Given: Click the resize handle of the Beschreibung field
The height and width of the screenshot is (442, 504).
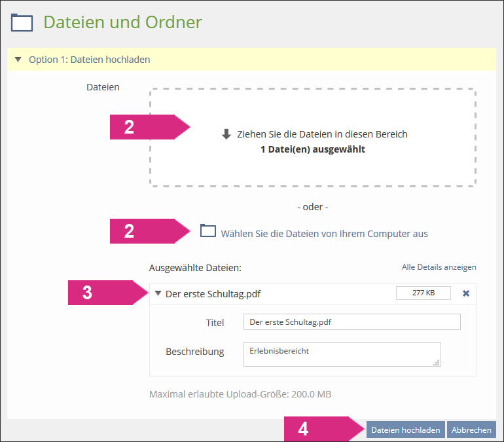Looking at the screenshot, I should (x=437, y=362).
